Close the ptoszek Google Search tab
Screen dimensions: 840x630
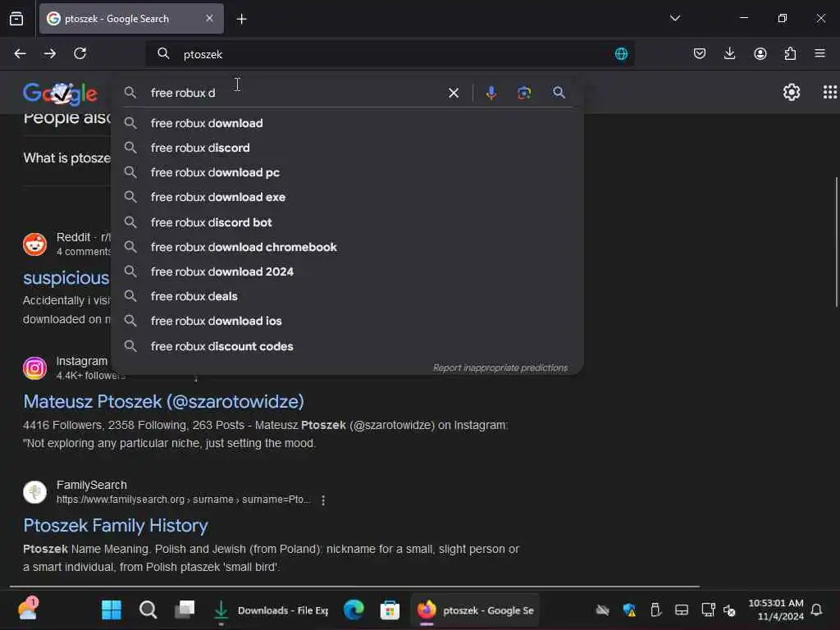209,18
